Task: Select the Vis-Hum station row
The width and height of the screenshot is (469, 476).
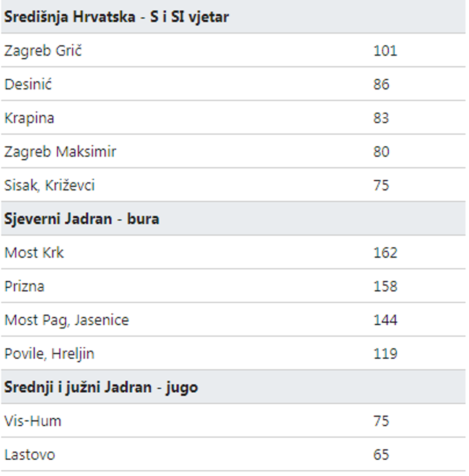Action: pos(33,421)
